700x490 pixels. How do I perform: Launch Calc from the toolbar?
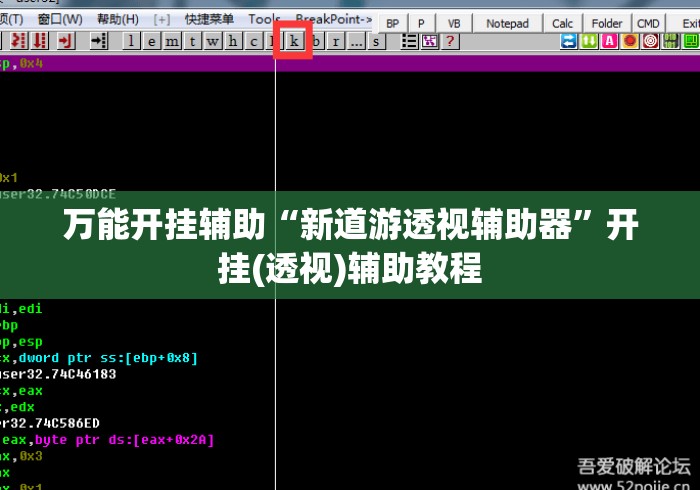562,23
